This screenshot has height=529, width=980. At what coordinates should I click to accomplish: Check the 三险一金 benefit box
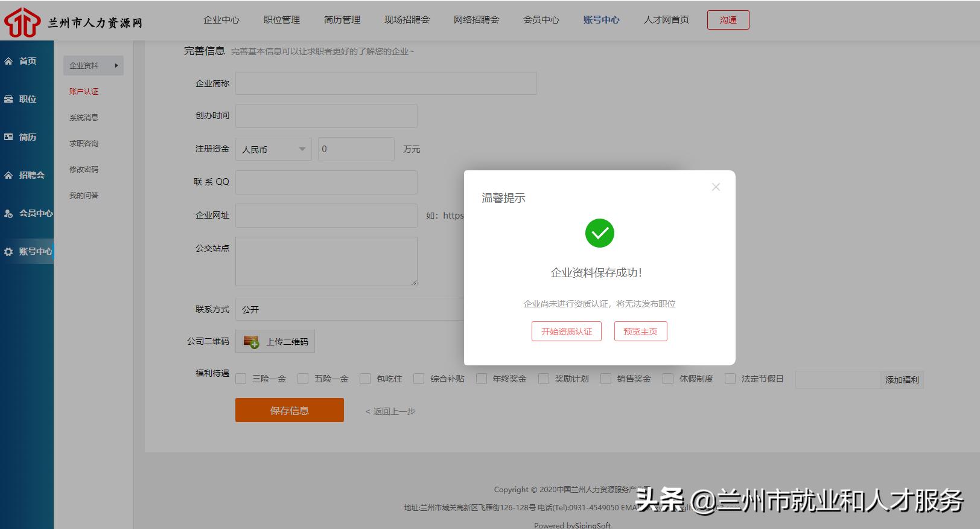click(241, 379)
